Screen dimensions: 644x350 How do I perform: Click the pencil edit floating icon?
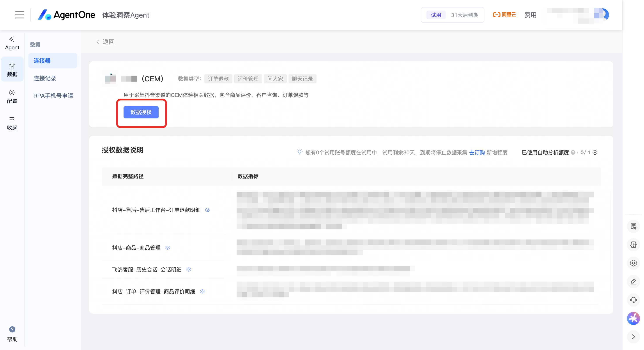[x=633, y=281]
